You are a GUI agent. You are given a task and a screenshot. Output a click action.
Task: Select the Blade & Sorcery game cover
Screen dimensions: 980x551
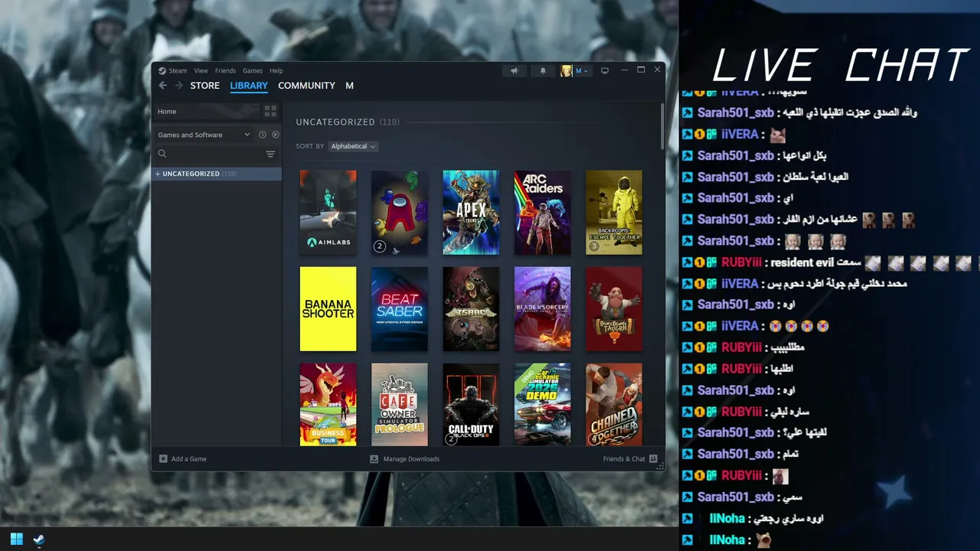tap(543, 309)
